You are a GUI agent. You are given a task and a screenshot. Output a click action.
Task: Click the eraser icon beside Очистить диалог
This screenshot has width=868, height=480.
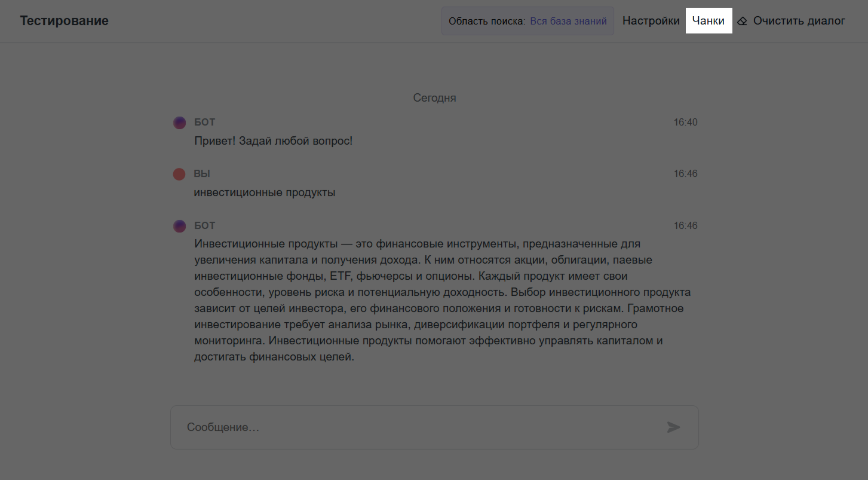coord(742,22)
